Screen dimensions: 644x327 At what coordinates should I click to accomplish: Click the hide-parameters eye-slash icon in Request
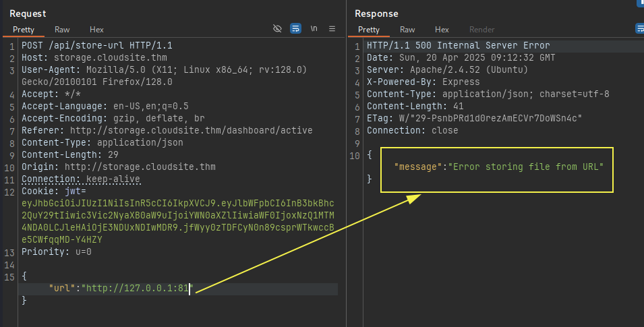click(x=277, y=29)
